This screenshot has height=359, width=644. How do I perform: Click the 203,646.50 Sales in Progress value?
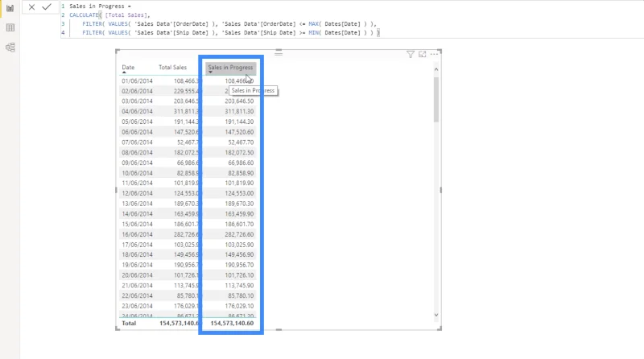(x=239, y=101)
